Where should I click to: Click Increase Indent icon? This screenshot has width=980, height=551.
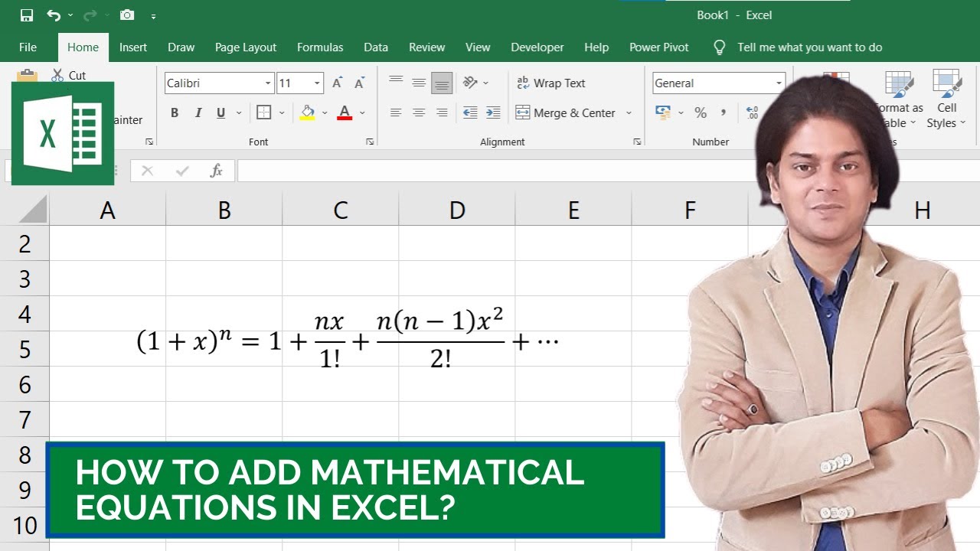point(493,112)
